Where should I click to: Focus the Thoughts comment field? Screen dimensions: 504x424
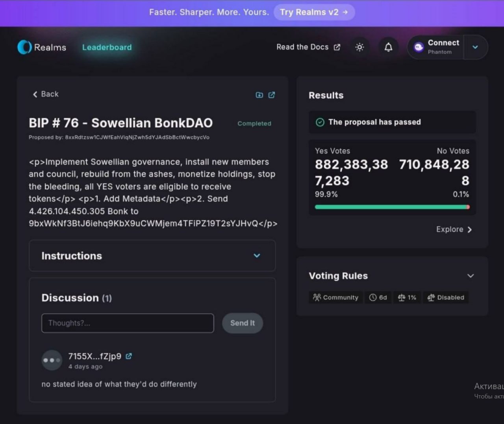coord(128,323)
